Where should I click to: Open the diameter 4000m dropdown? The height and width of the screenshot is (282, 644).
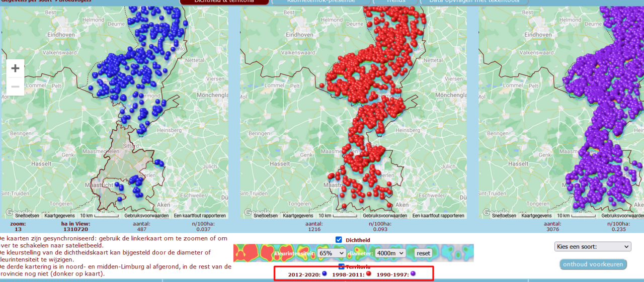click(390, 253)
